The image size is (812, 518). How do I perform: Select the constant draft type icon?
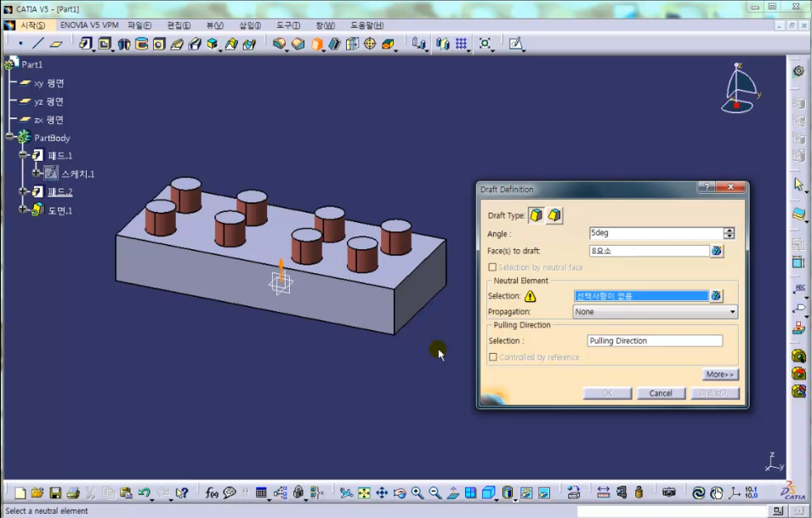(x=537, y=215)
